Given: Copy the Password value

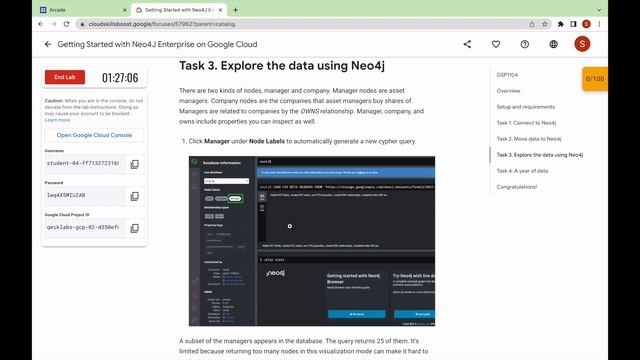Looking at the screenshot, I should [135, 196].
